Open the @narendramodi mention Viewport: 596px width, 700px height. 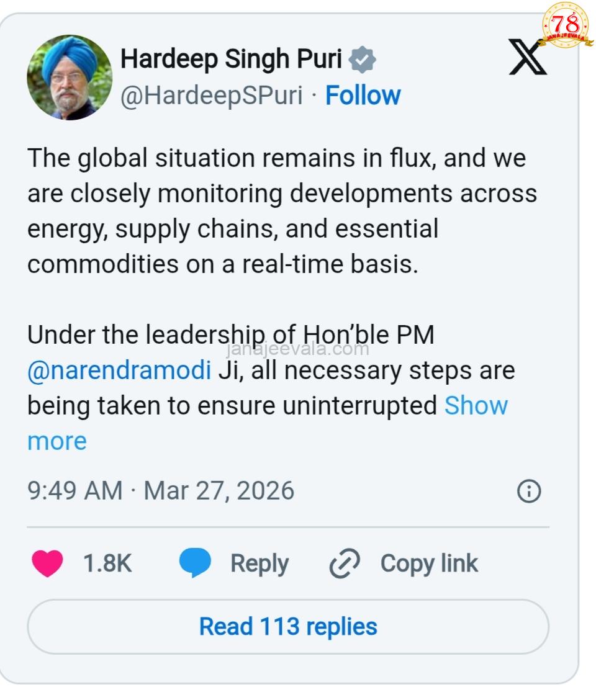119,370
